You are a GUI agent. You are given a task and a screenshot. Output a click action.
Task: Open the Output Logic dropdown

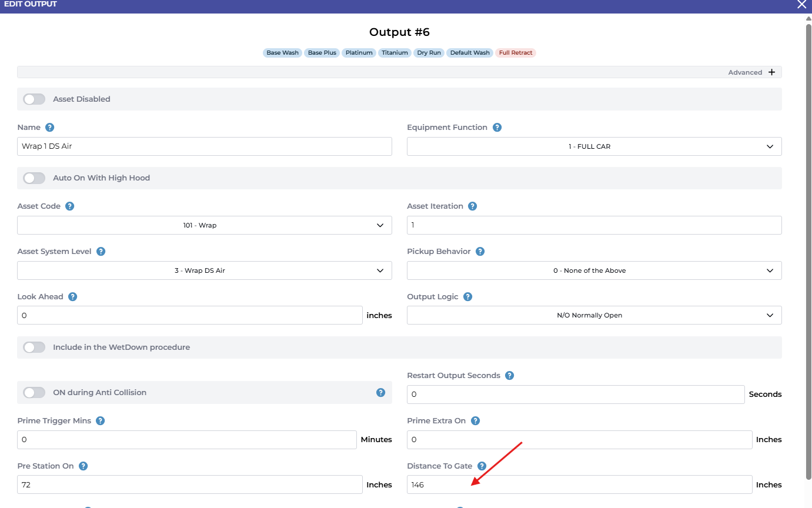(x=594, y=315)
